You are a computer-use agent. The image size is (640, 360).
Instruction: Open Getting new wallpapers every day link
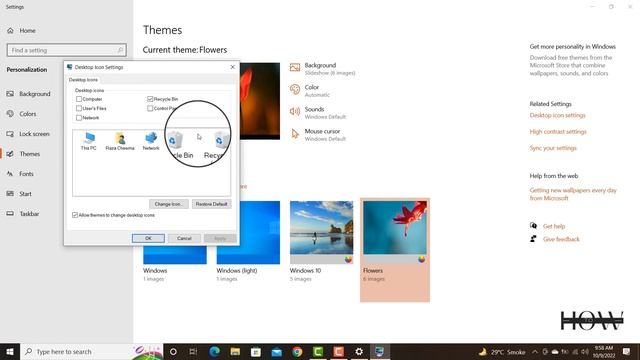coord(573,194)
